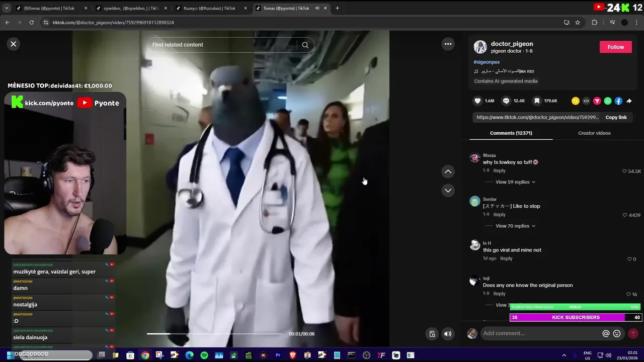Click the Find related content search field
Image resolution: width=644 pixels, height=362 pixels.
pyautogui.click(x=224, y=45)
